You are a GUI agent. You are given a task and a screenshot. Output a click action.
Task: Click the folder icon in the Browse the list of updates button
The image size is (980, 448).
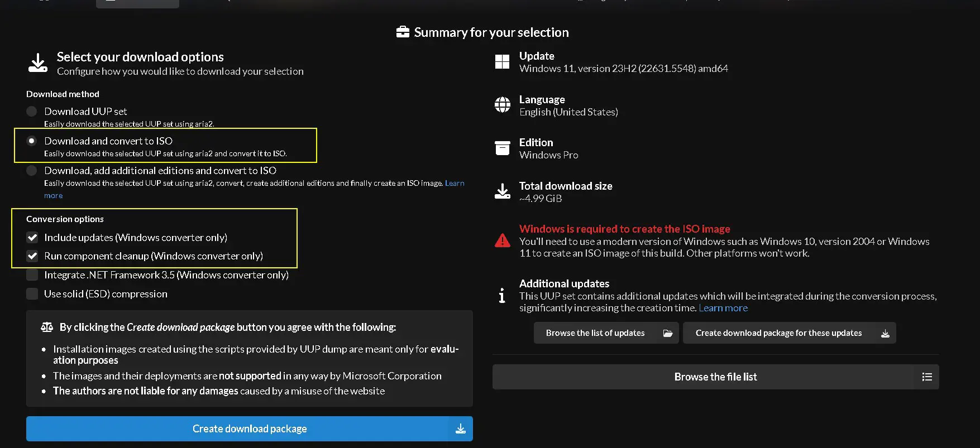[x=667, y=333]
